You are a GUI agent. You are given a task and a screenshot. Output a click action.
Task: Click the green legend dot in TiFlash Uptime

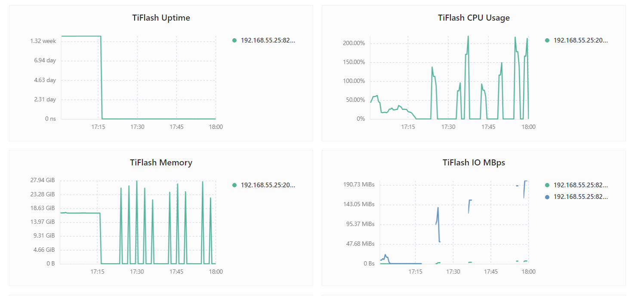[234, 40]
